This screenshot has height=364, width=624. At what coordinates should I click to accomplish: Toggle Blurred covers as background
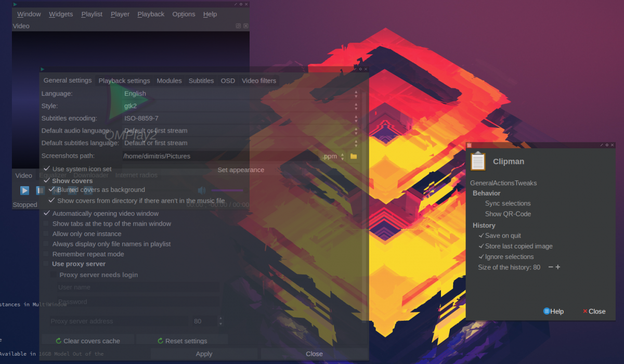pyautogui.click(x=51, y=190)
